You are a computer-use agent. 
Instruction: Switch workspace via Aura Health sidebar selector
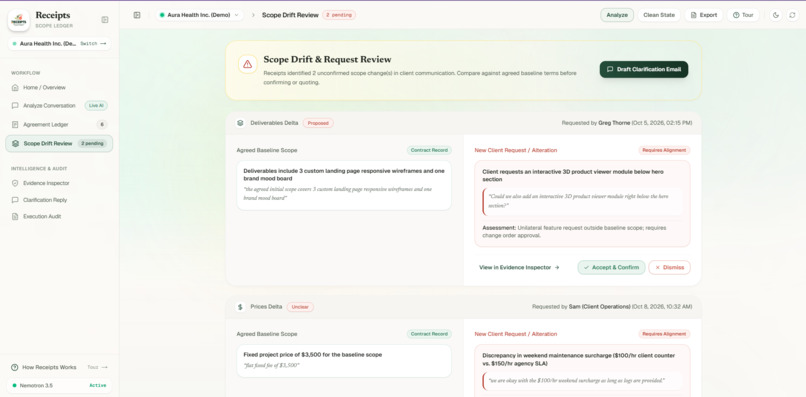(59, 44)
